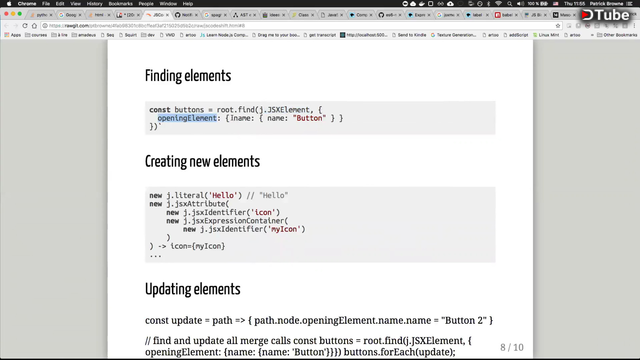
Task: Click the '8 / 10' slide counter
Action: (511, 347)
